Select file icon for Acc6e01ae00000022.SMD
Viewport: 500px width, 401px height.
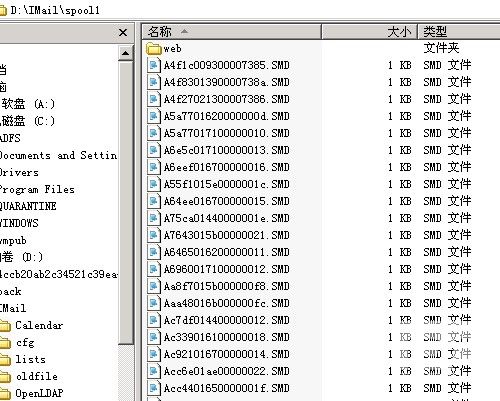(x=154, y=371)
